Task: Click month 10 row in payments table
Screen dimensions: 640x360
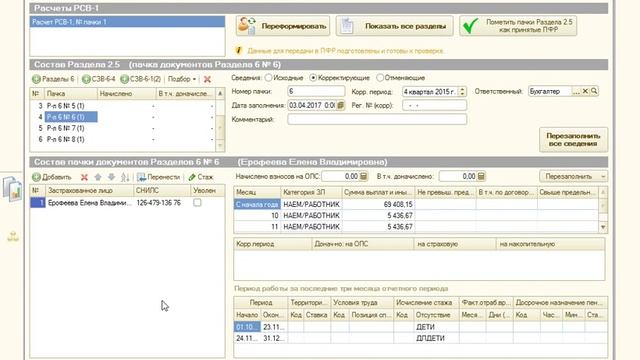Action: coord(416,216)
